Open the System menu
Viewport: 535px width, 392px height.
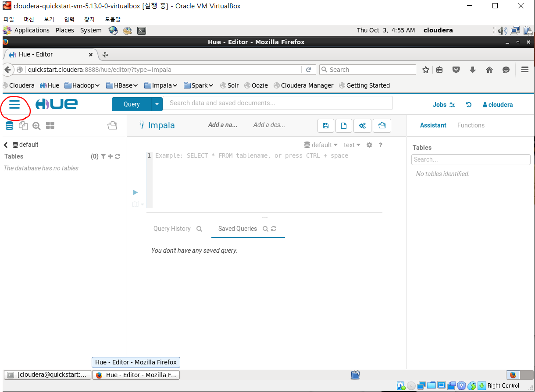(91, 30)
